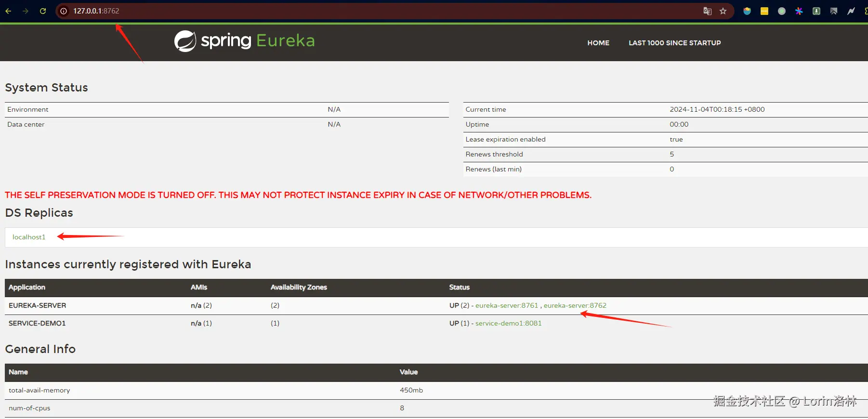Click the 'spring Eureka' brand text
868x419 pixels.
258,41
